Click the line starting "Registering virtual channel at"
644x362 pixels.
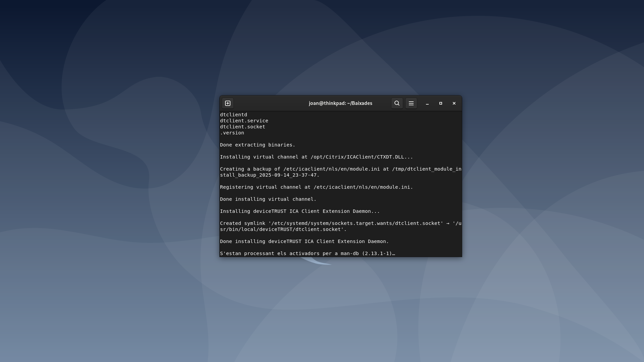click(x=317, y=187)
